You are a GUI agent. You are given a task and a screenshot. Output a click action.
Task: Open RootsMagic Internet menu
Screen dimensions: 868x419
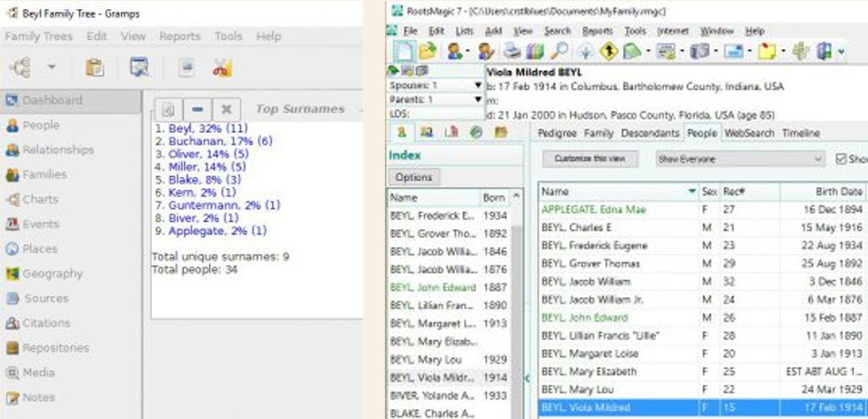coord(672,31)
